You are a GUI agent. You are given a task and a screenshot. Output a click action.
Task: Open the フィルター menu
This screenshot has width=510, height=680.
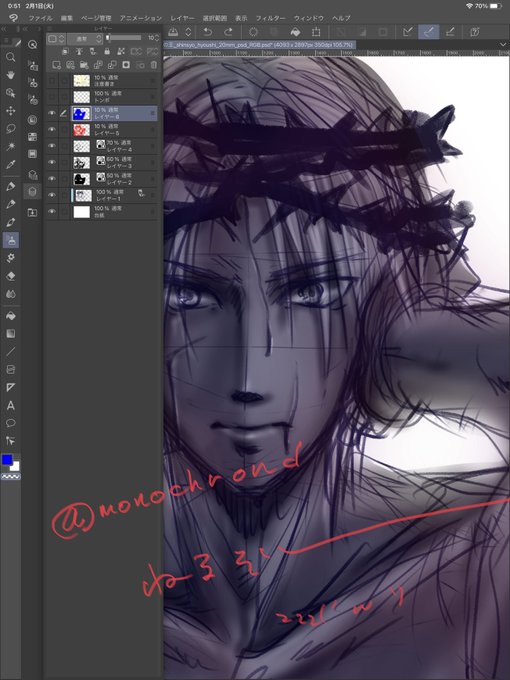pos(270,18)
